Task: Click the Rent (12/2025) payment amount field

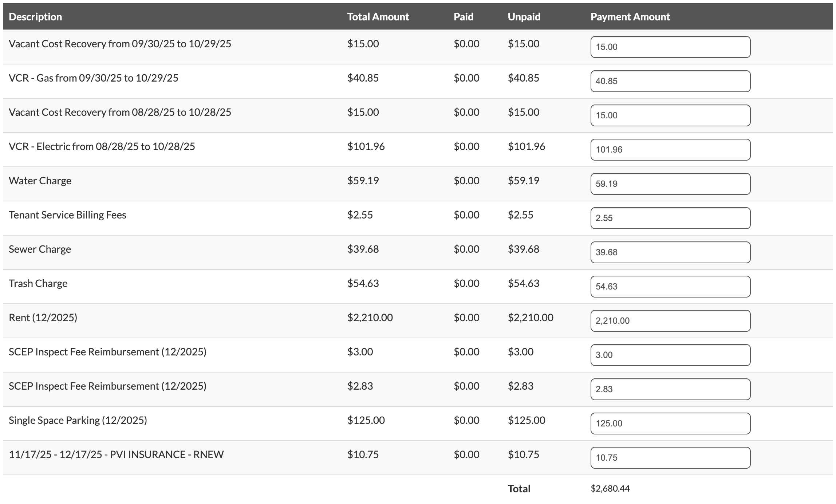Action: pyautogui.click(x=670, y=321)
